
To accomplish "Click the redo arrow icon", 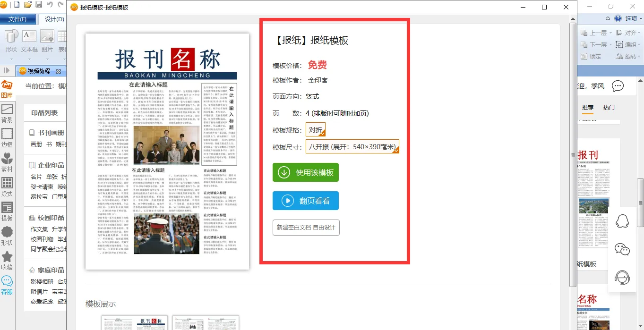I will (60, 5).
